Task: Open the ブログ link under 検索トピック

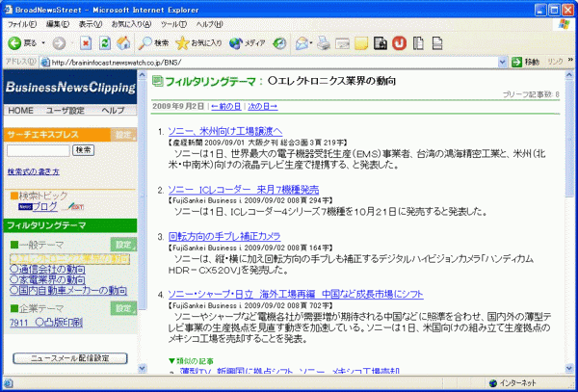Action: coord(44,207)
